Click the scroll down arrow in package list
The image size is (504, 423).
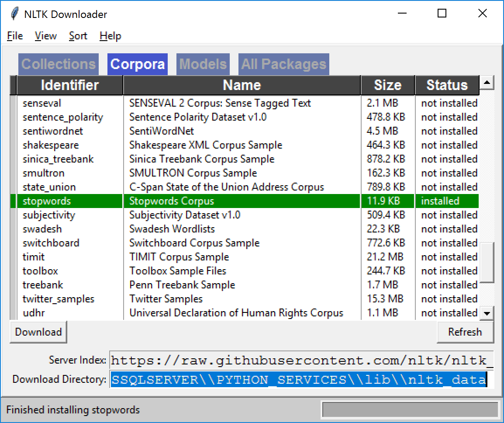(487, 313)
